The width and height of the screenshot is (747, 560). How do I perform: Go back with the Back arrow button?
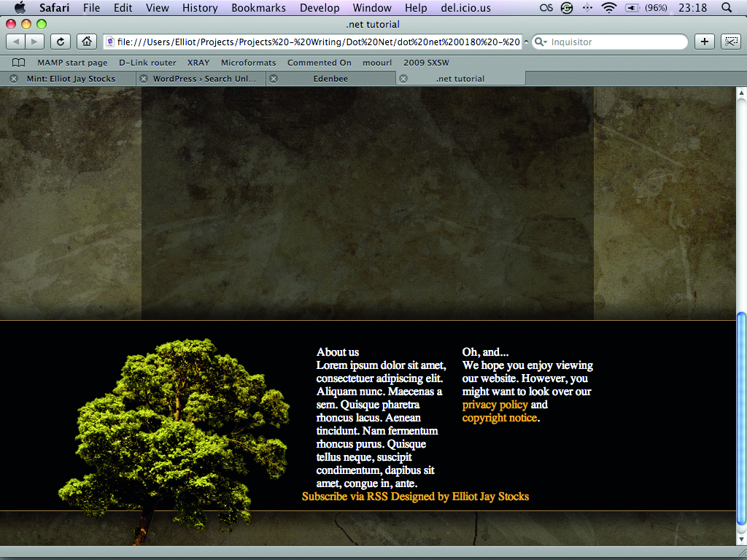click(x=16, y=42)
